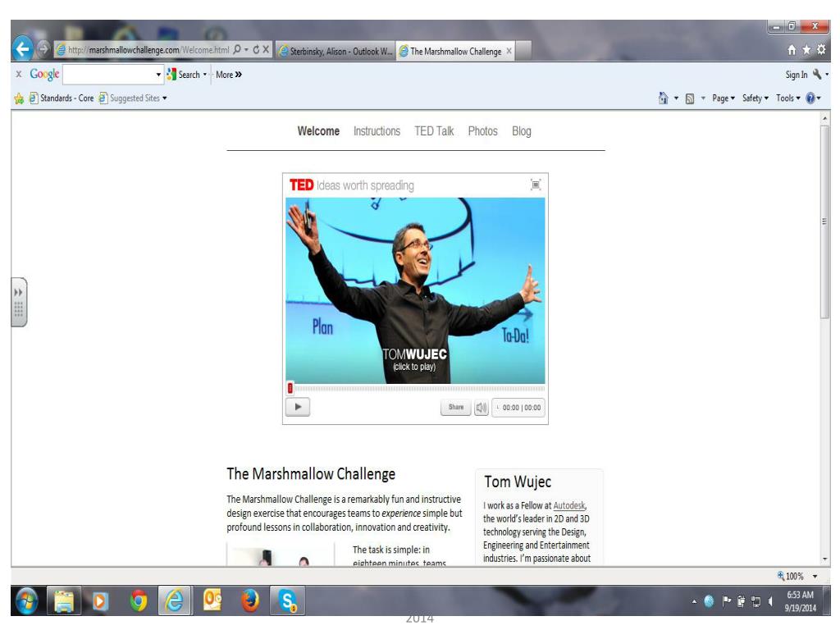The width and height of the screenshot is (840, 630).
Task: Open the Google toolbar search box dropdown
Action: point(158,75)
